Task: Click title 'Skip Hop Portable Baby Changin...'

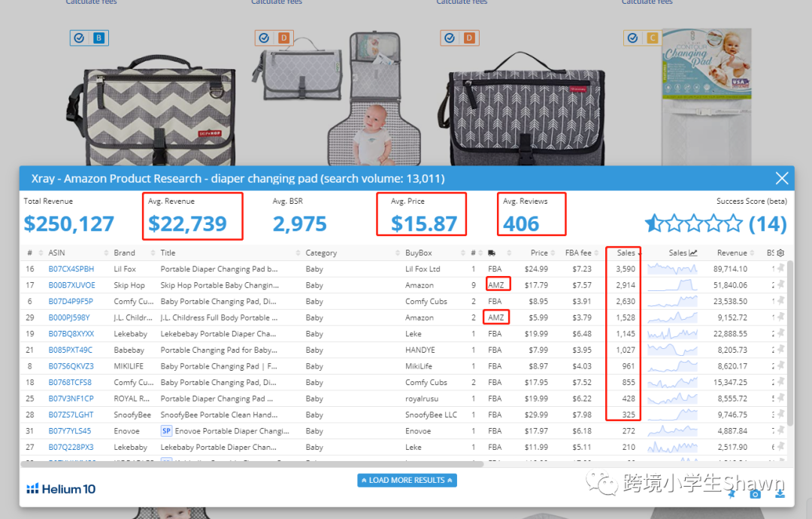Action: point(220,285)
